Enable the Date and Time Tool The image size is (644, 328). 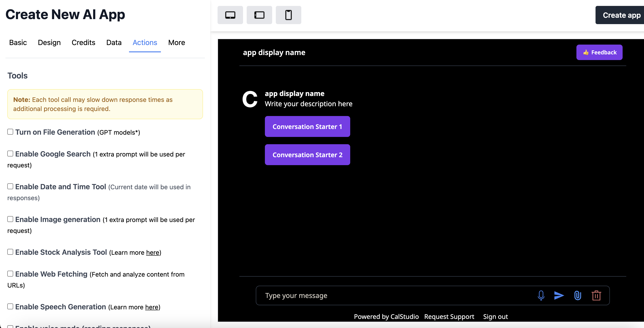[10, 186]
